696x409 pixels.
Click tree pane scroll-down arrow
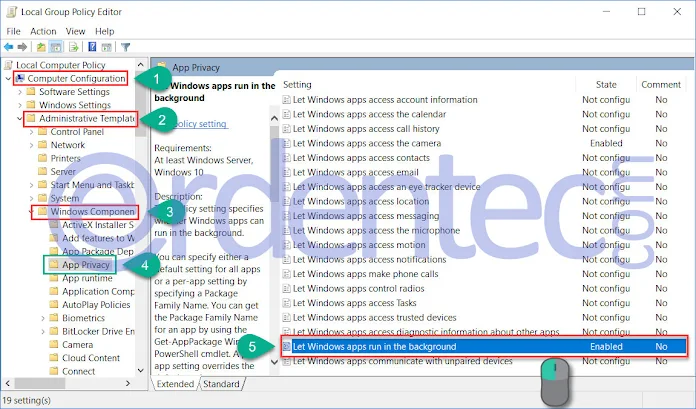[x=141, y=370]
